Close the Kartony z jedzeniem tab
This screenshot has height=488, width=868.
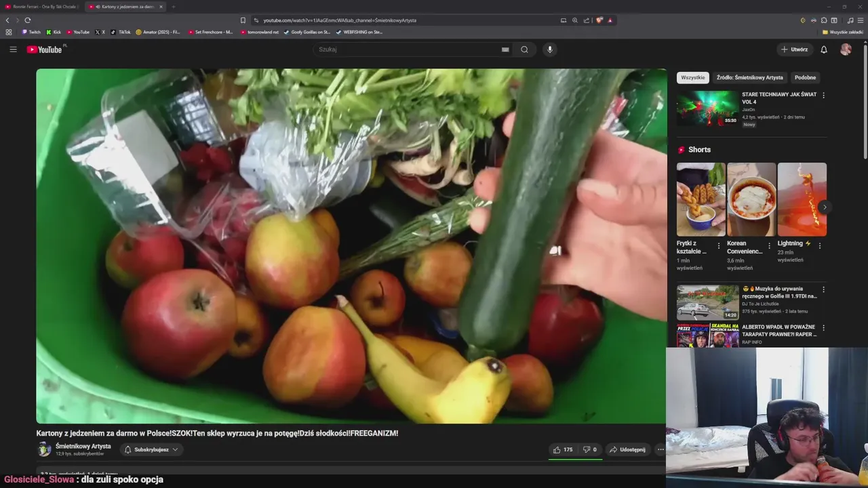161,7
